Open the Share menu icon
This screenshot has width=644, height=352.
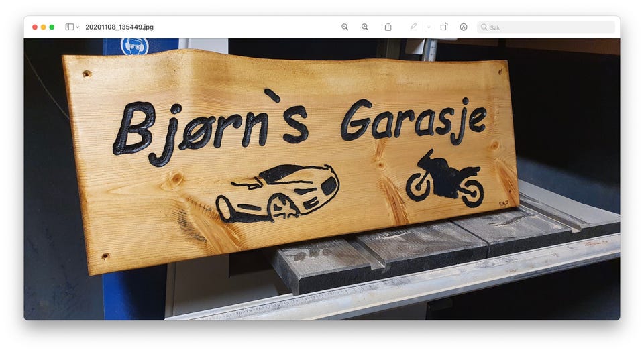(388, 27)
